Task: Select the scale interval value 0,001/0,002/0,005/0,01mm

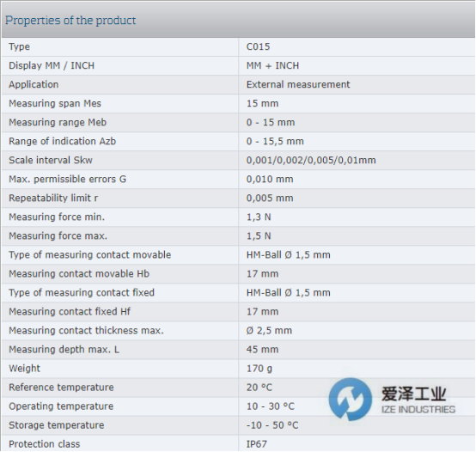Action: pos(311,161)
